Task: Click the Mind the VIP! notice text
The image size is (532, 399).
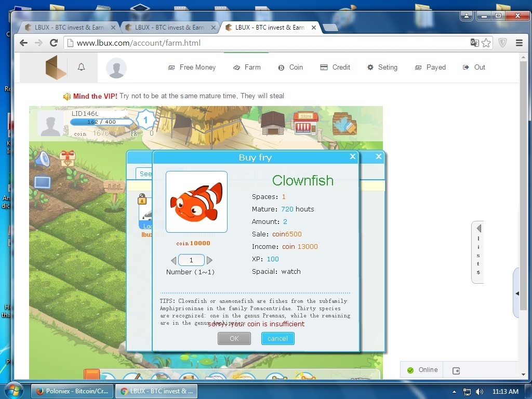Action: pyautogui.click(x=96, y=96)
